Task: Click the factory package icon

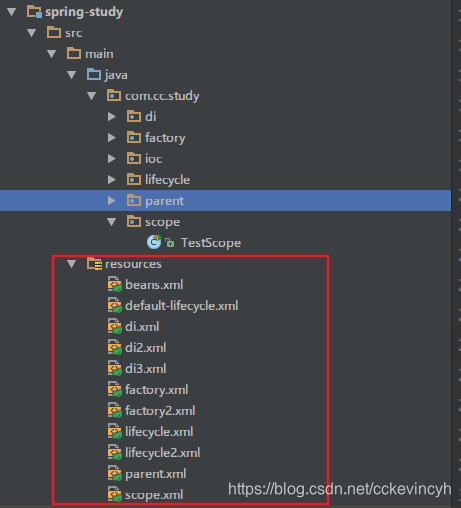Action: pyautogui.click(x=134, y=137)
